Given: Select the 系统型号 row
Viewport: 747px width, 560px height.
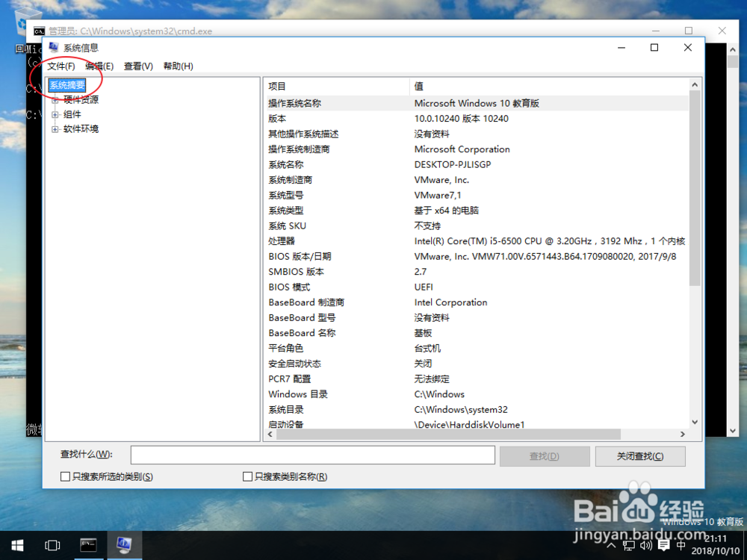Looking at the screenshot, I should (477, 195).
